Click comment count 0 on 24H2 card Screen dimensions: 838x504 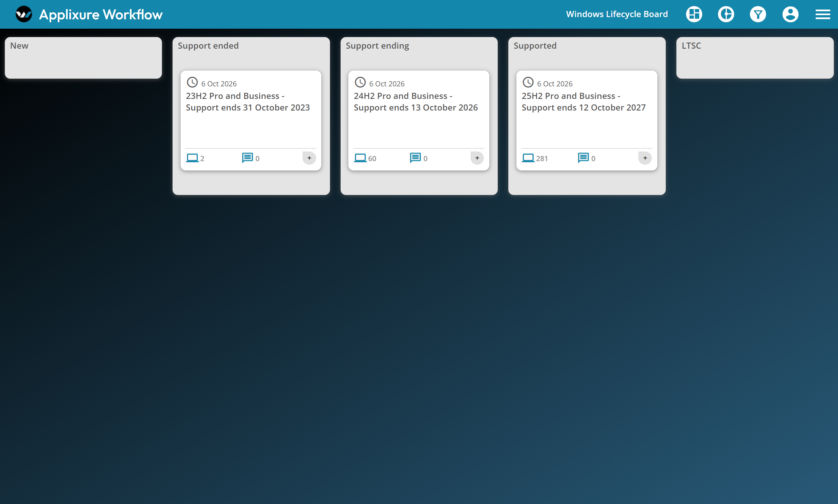pos(425,159)
